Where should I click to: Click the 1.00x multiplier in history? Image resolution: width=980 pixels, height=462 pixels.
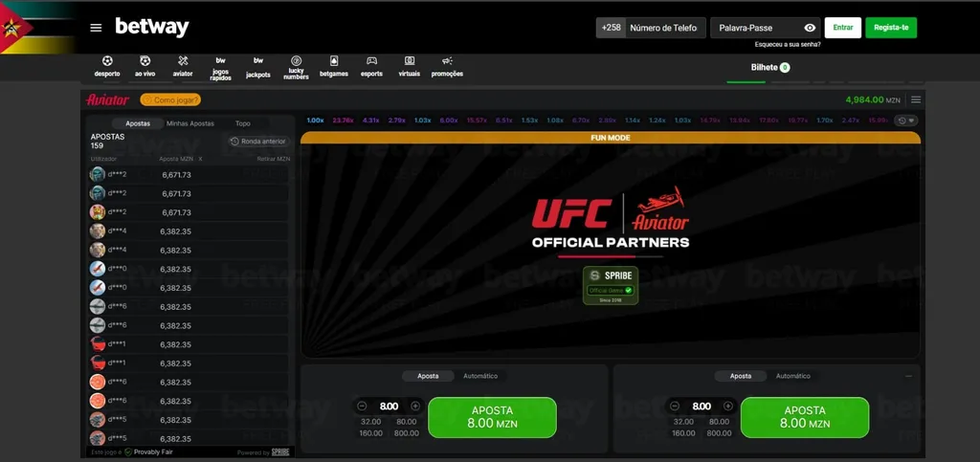click(316, 121)
